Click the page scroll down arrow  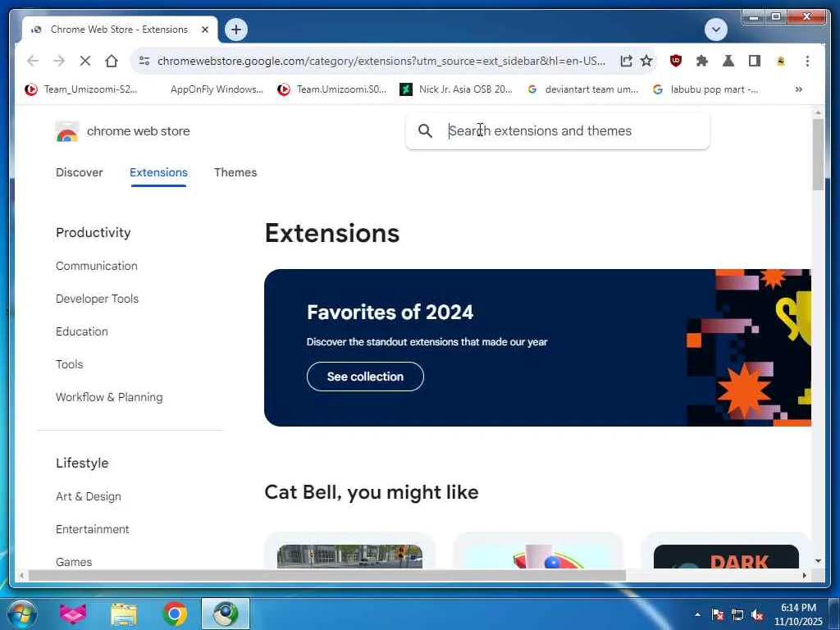[818, 561]
